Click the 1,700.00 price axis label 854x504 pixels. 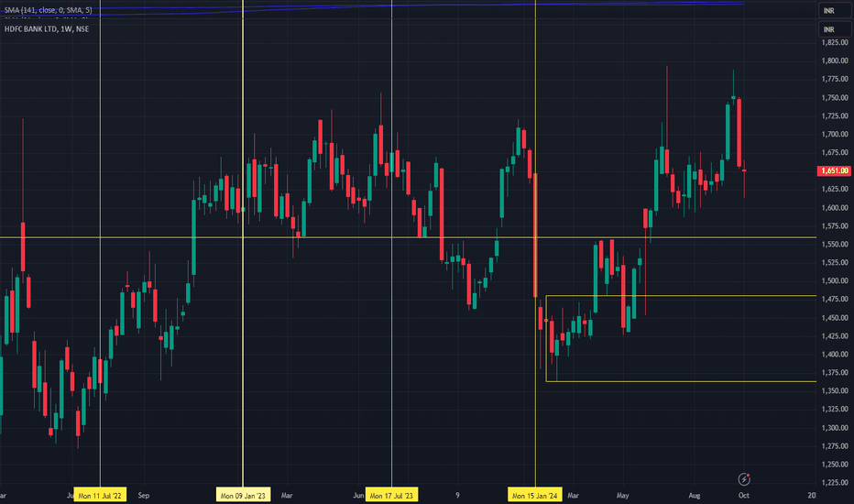(x=835, y=134)
